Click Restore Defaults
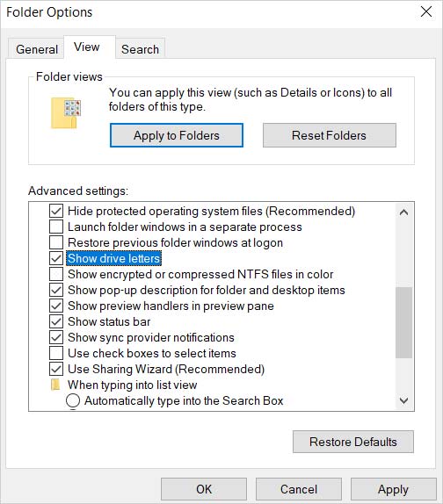Image resolution: width=443 pixels, height=504 pixels. (353, 442)
